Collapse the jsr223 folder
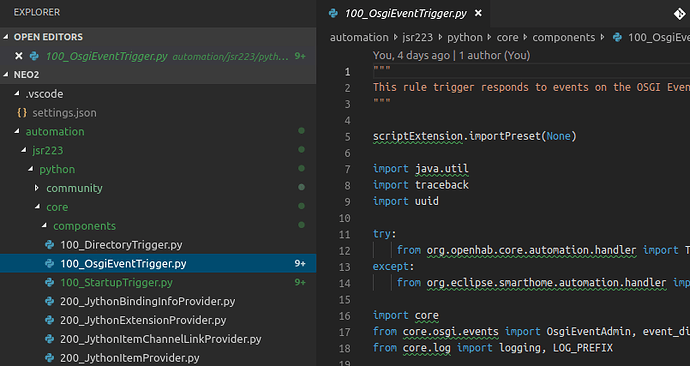The height and width of the screenshot is (366, 690). click(x=24, y=150)
